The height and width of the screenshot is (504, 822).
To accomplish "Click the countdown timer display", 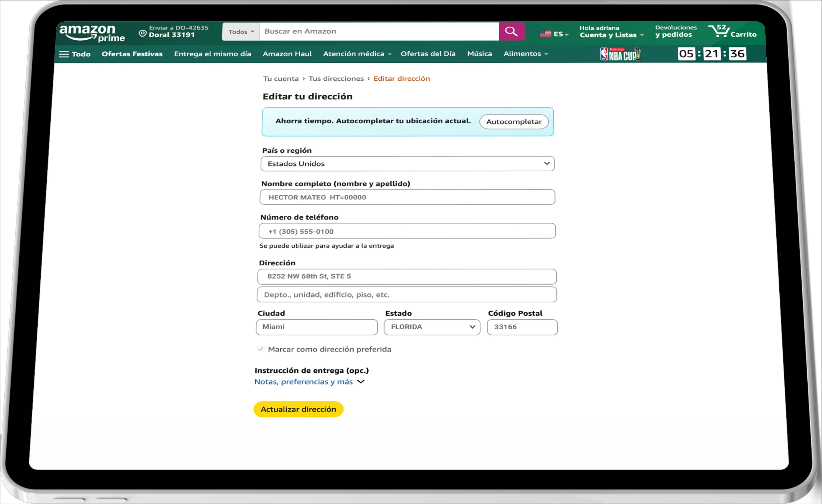I will pyautogui.click(x=712, y=54).
